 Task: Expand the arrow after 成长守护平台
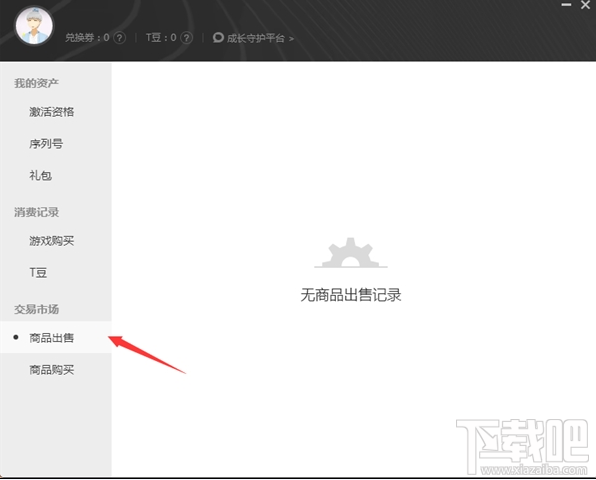[x=291, y=38]
